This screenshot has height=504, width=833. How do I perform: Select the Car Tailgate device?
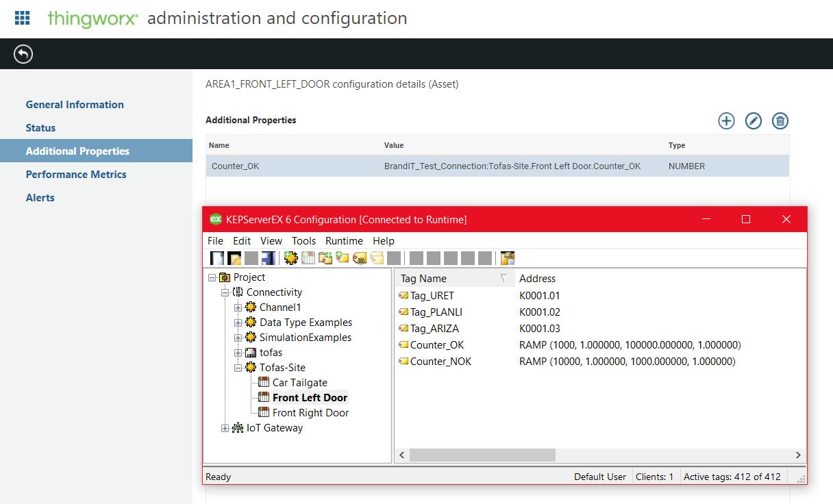[300, 383]
